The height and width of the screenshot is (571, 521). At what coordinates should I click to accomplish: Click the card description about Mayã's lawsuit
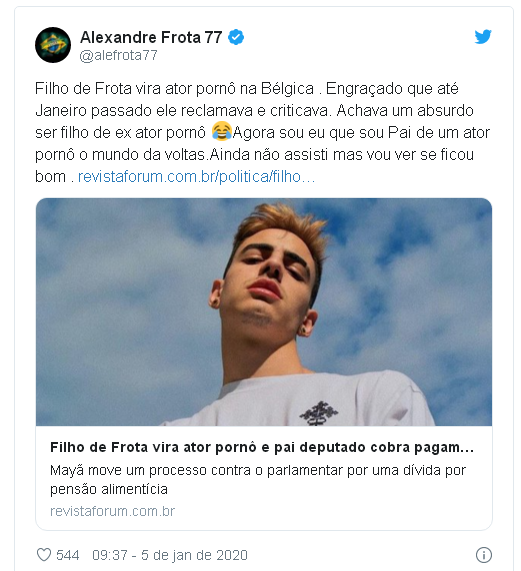pyautogui.click(x=258, y=479)
